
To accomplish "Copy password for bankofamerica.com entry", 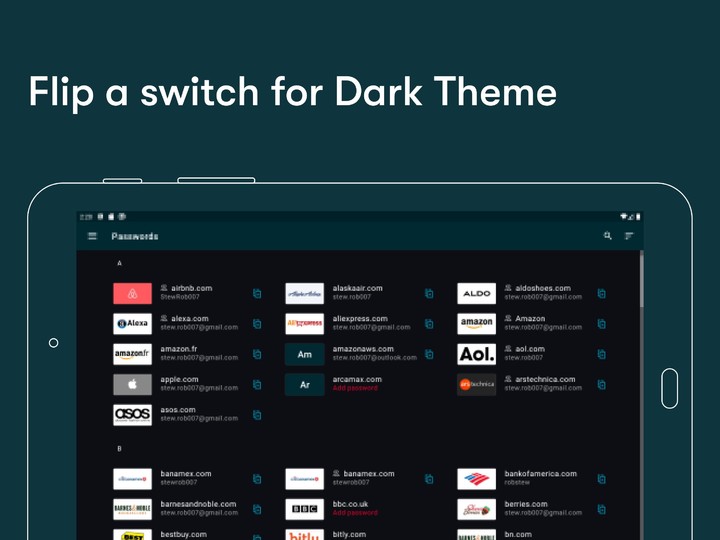I will [x=602, y=479].
